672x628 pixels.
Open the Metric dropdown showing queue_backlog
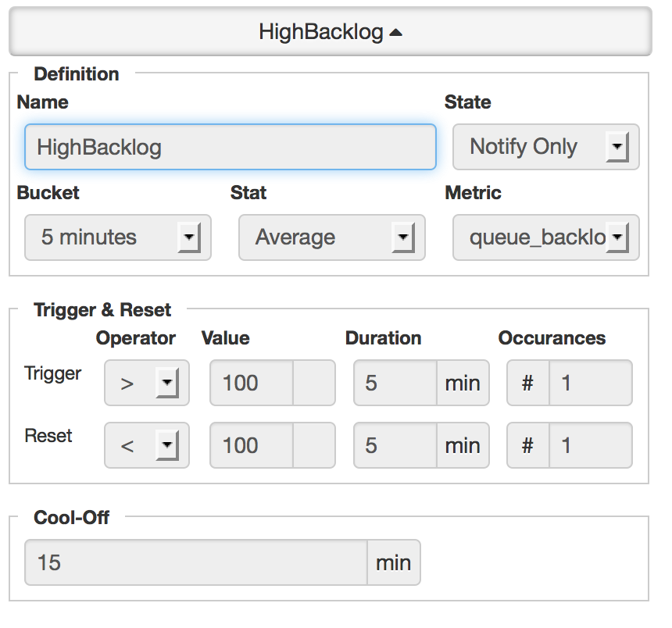pos(545,237)
